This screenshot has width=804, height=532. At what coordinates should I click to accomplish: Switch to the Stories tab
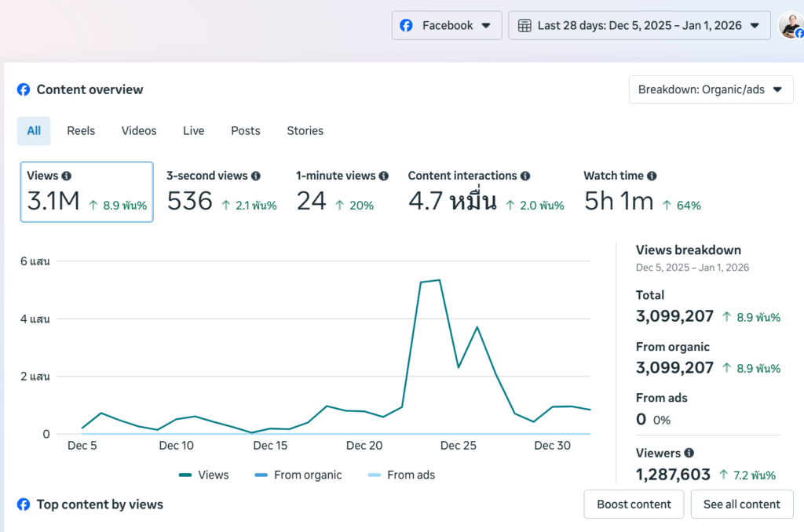coord(305,131)
